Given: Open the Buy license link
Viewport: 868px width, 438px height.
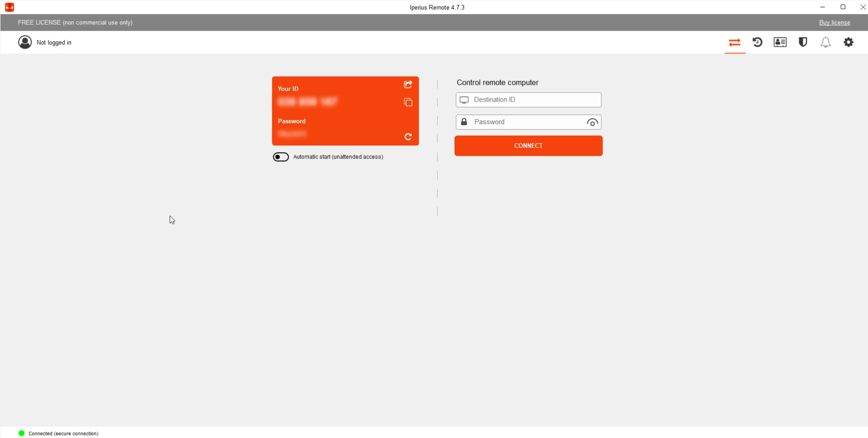Looking at the screenshot, I should pos(834,23).
